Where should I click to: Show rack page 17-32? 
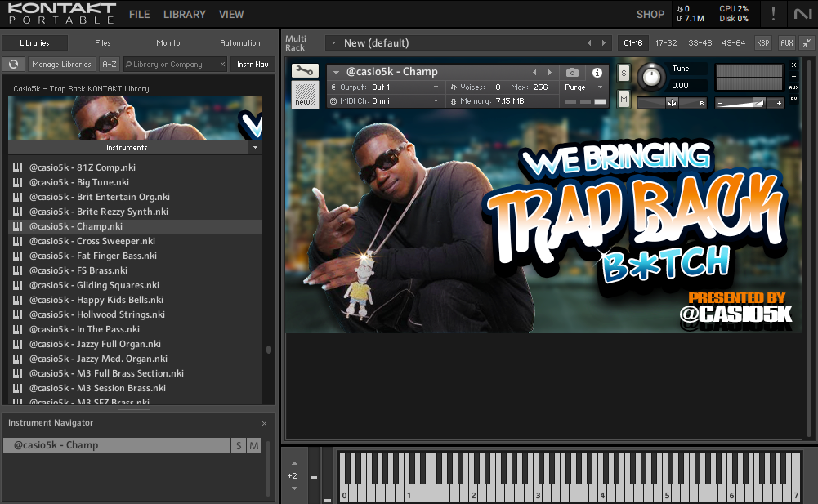(666, 42)
